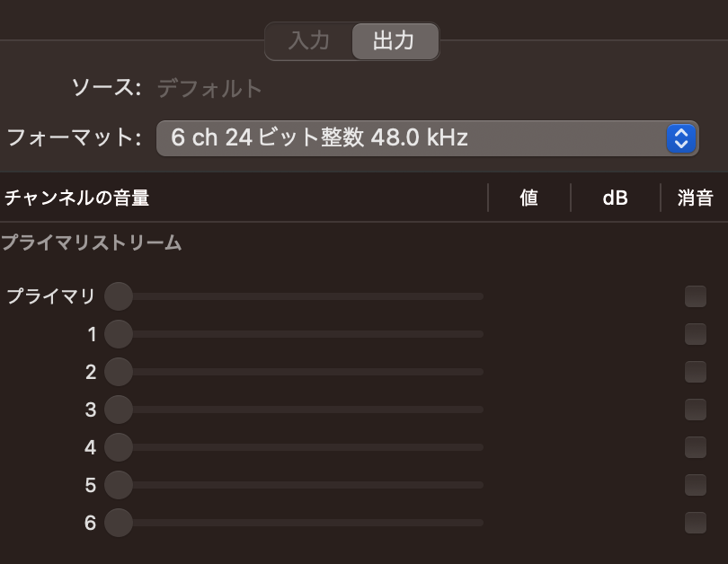Click the 値 column header
The height and width of the screenshot is (564, 728).
[528, 198]
